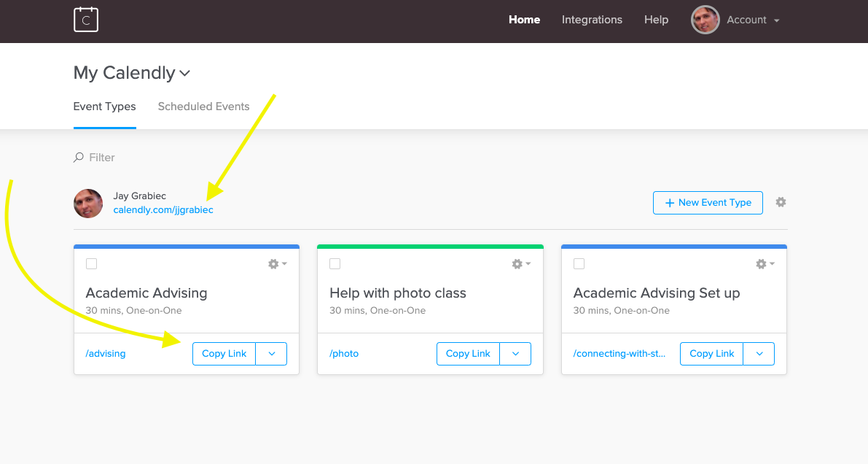Open the calendly.com/jjgrabiec link

click(163, 210)
